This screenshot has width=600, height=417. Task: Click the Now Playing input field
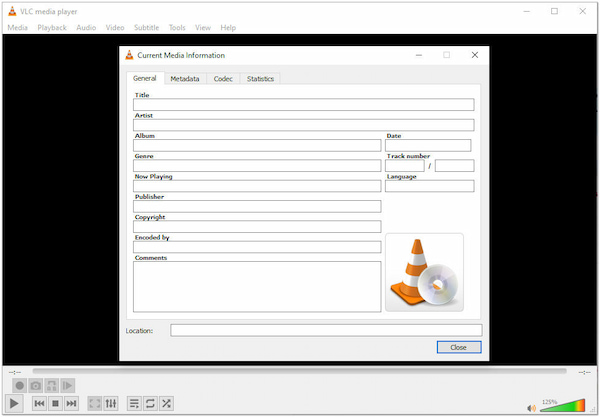pyautogui.click(x=257, y=186)
